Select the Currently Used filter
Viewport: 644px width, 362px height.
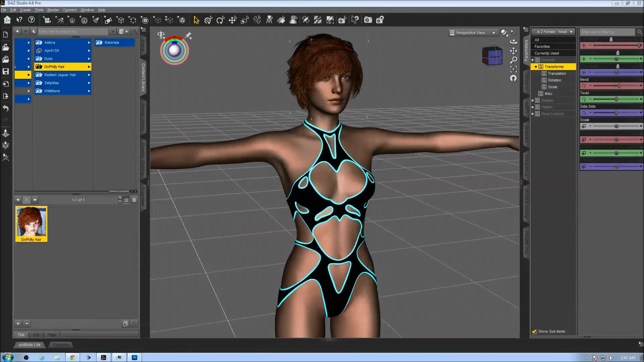point(546,53)
